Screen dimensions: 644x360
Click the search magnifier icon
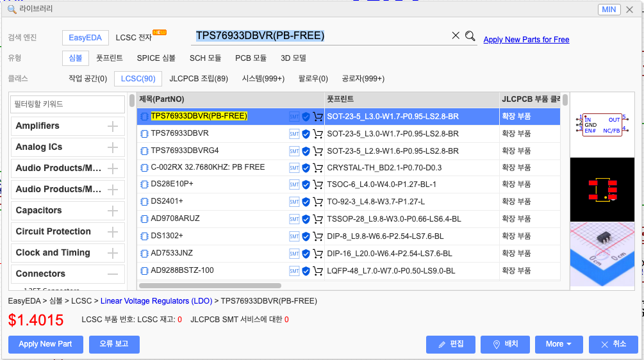470,36
